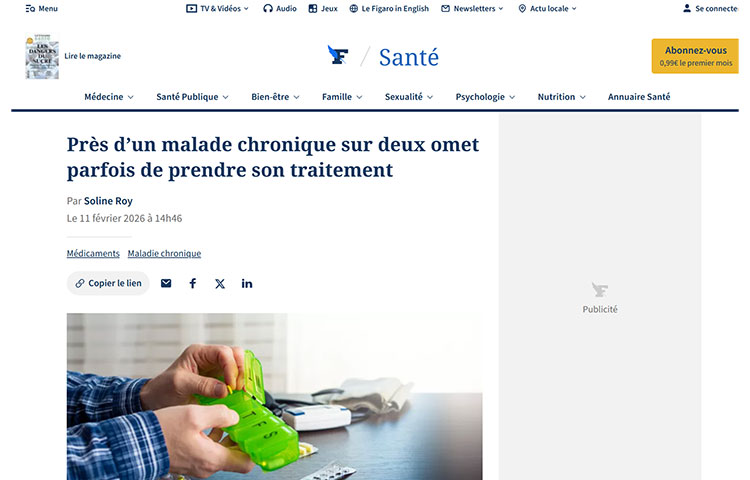Expand the Newsletters dropdown

click(472, 9)
